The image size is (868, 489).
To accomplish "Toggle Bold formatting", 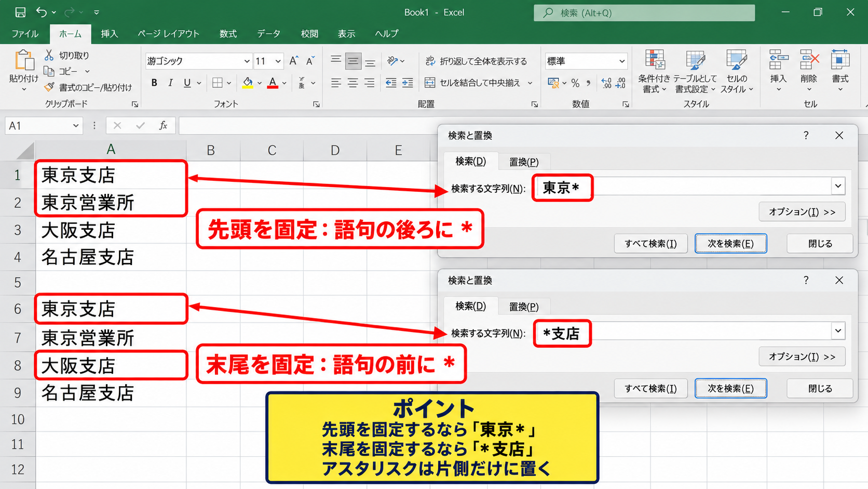I will (x=154, y=83).
